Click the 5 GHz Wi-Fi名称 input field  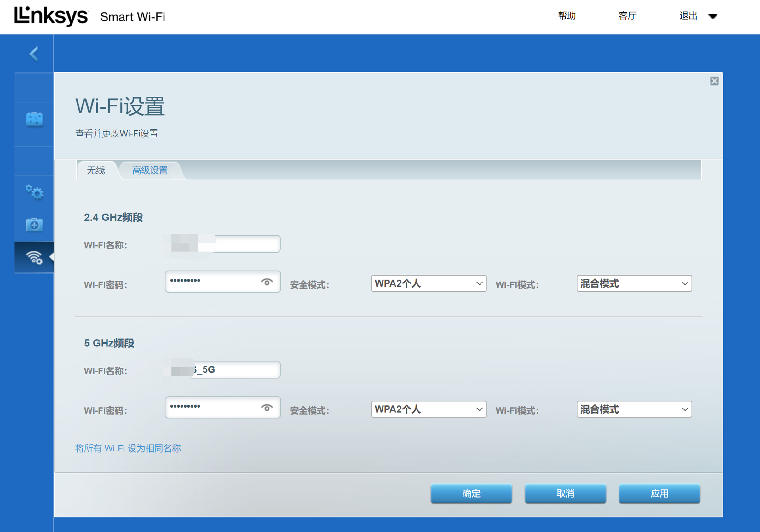(x=237, y=370)
